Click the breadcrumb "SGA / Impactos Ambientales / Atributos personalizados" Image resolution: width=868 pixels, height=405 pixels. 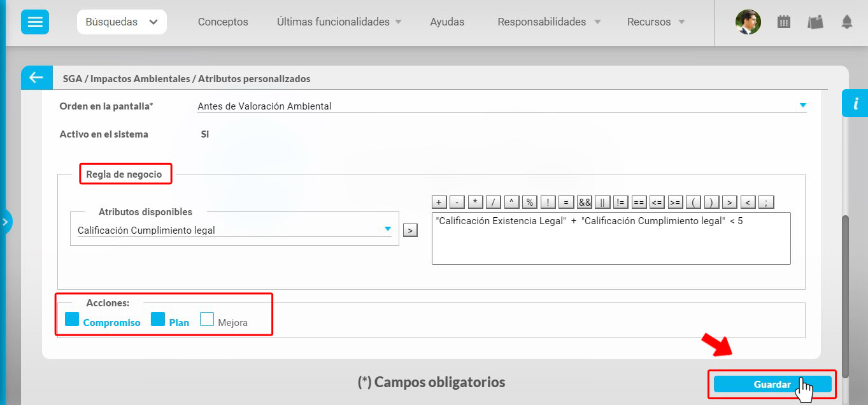point(187,79)
